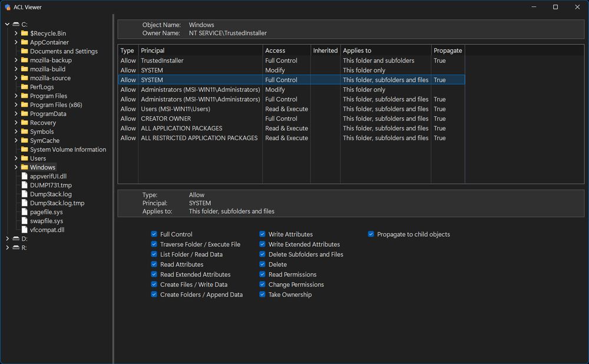The width and height of the screenshot is (589, 364).
Task: Click the D: drive icon
Action: [16, 239]
